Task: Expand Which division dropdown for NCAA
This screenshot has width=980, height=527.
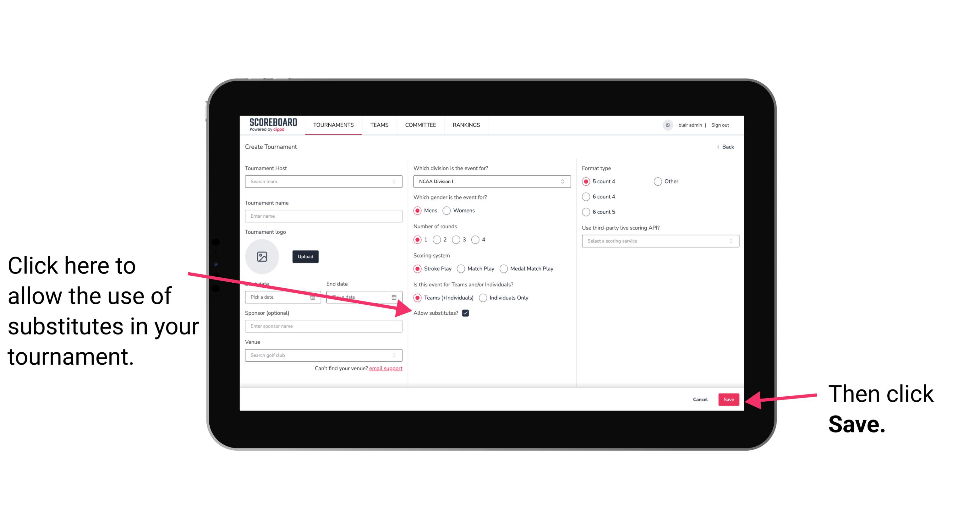Action: [491, 181]
